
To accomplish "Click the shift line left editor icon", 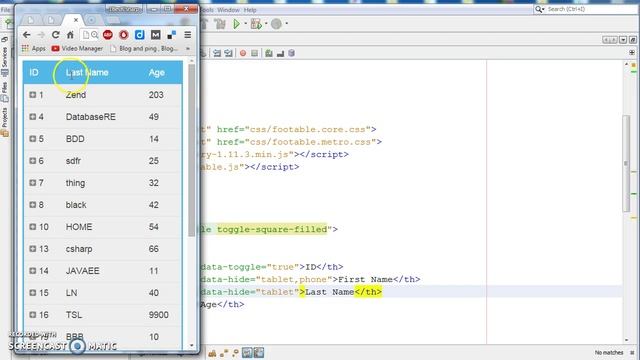I will 217,53.
